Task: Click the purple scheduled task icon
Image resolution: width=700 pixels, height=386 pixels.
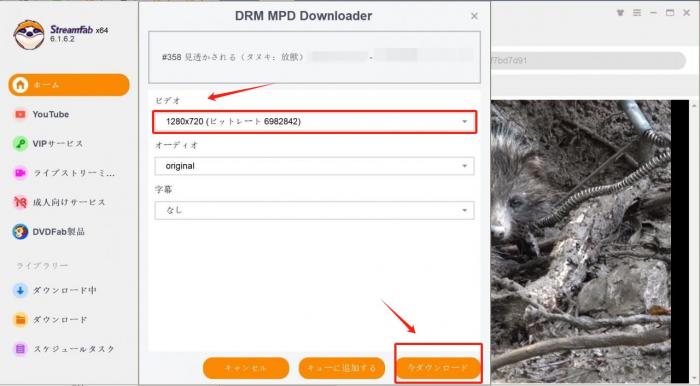Action: click(x=20, y=349)
